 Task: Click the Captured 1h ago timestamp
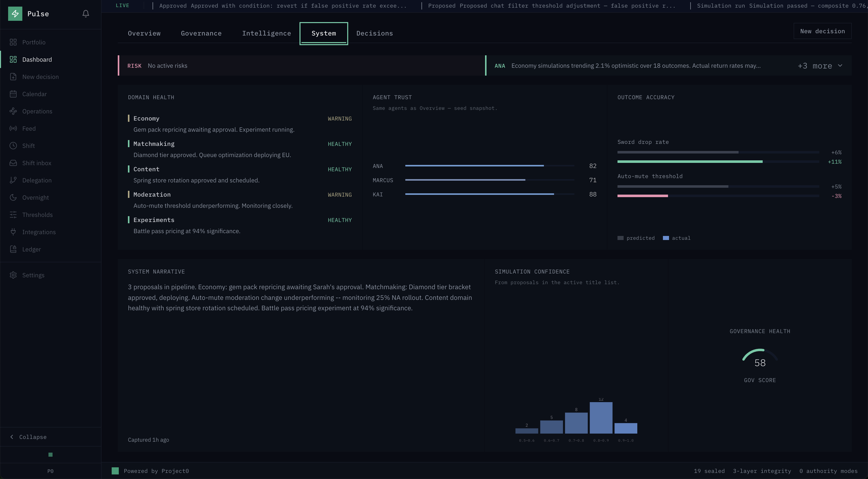point(148,440)
